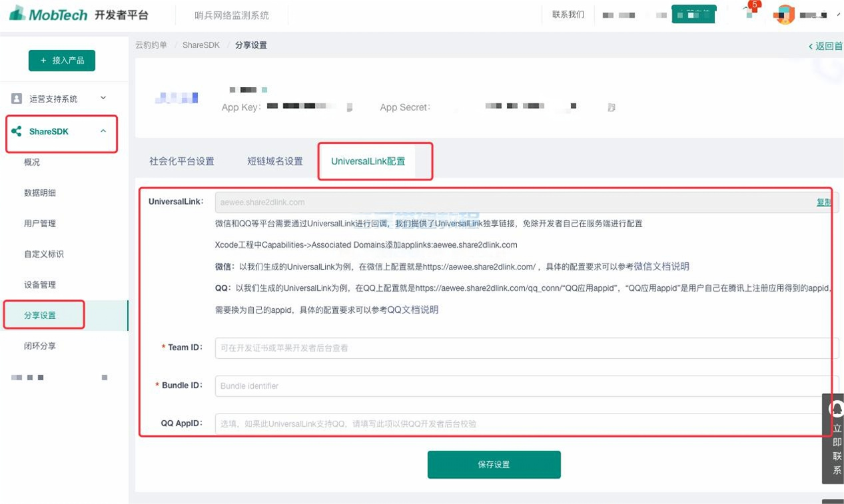This screenshot has height=504, width=844.
Task: Open 数据明细 in the sidebar
Action: click(x=40, y=192)
